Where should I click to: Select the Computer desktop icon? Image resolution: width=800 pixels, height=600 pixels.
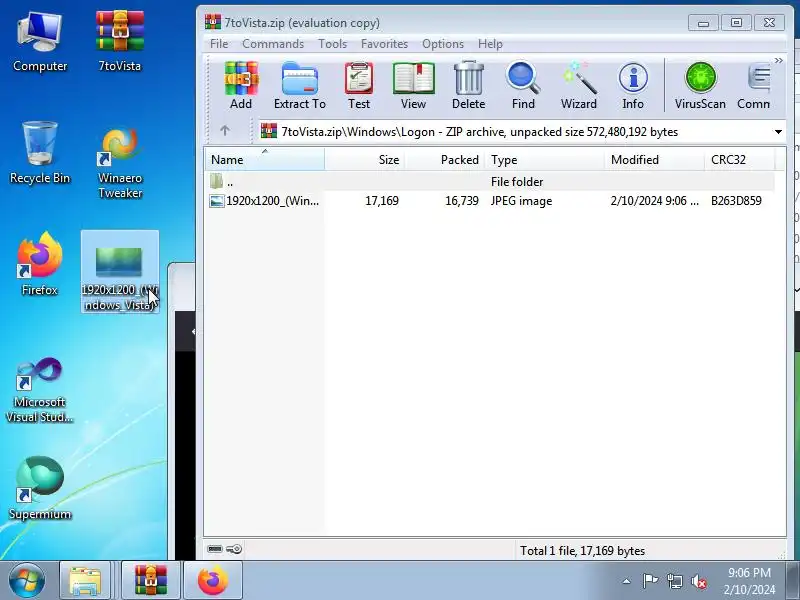[x=40, y=42]
